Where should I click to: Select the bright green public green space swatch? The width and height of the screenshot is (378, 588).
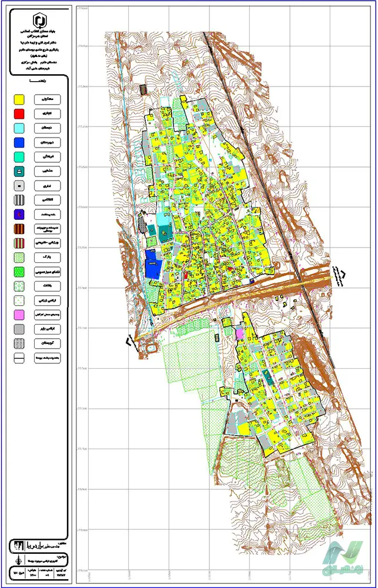(x=19, y=272)
